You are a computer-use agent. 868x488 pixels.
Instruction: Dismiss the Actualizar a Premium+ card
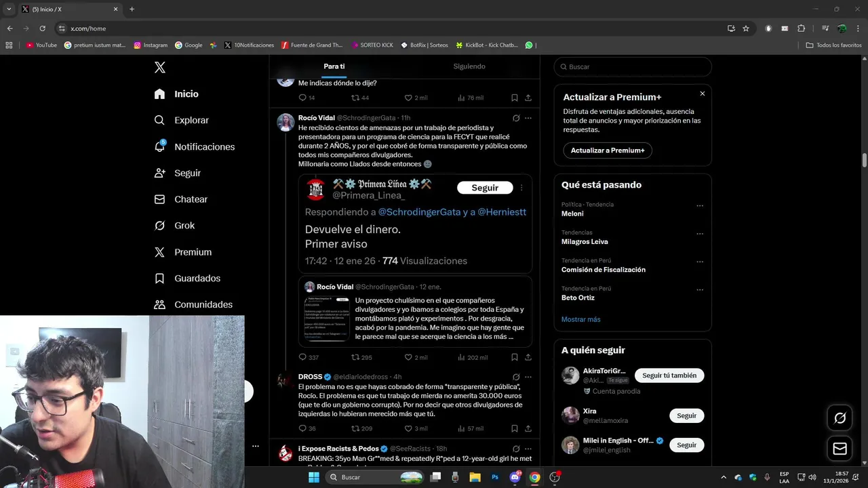703,94
